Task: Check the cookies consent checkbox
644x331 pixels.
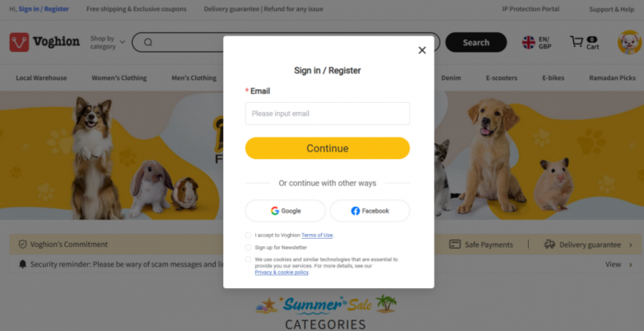Action: (248, 259)
